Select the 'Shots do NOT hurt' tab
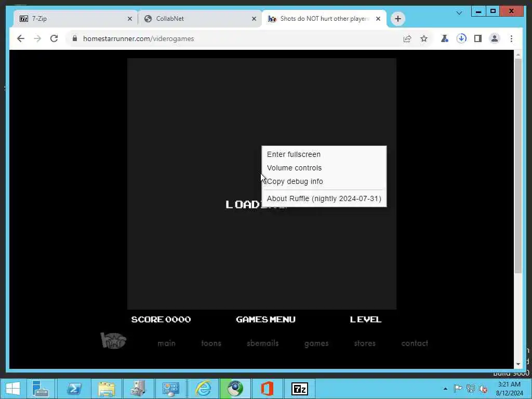The height and width of the screenshot is (399, 532). (x=324, y=19)
